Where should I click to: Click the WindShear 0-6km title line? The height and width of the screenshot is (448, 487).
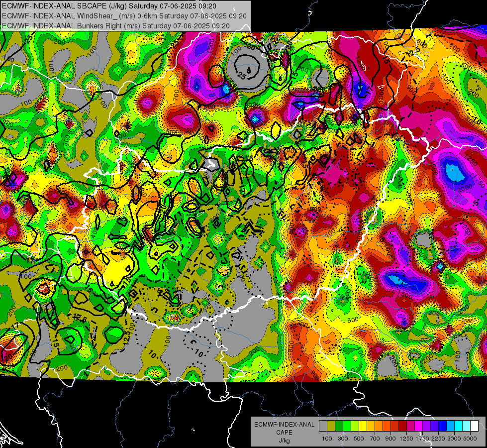pyautogui.click(x=124, y=16)
